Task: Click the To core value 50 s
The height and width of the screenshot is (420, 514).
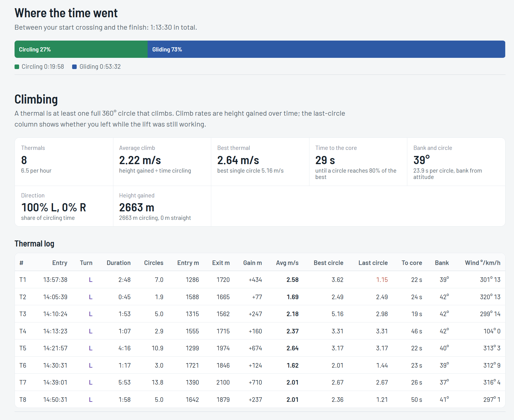Action: [416, 400]
